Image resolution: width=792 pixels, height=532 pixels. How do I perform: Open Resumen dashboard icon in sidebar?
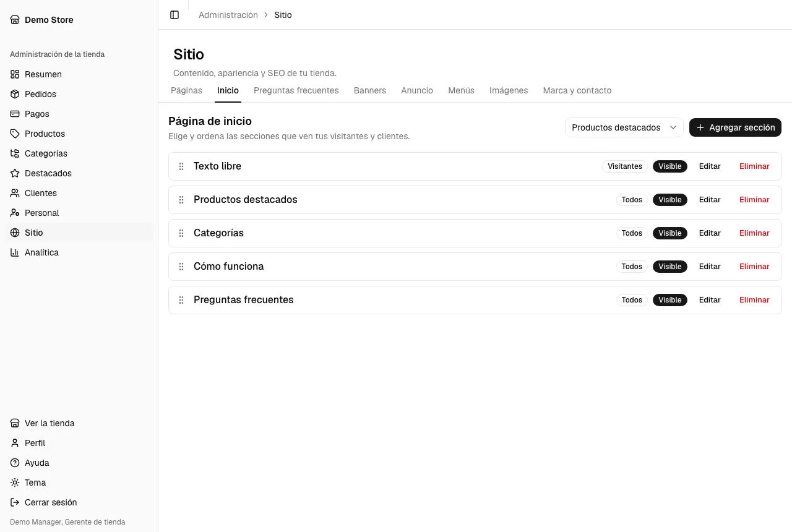click(x=15, y=74)
